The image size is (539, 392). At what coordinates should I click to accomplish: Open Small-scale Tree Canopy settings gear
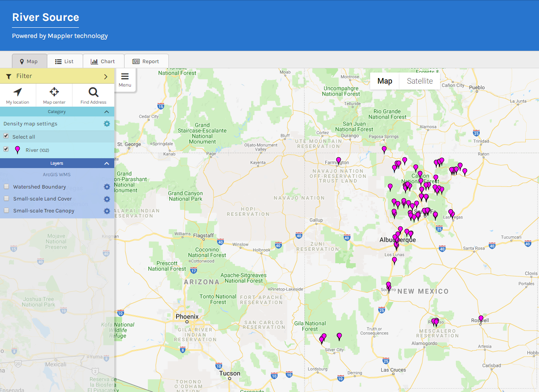(x=107, y=211)
